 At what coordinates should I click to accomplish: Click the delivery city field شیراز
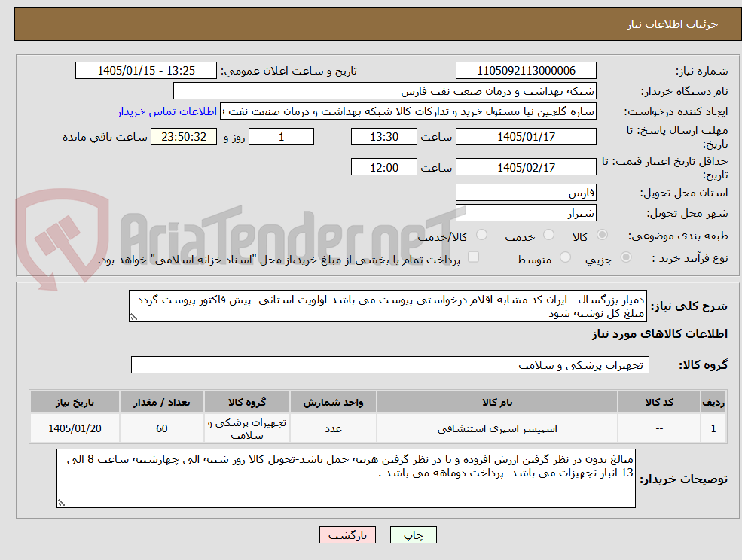click(526, 213)
